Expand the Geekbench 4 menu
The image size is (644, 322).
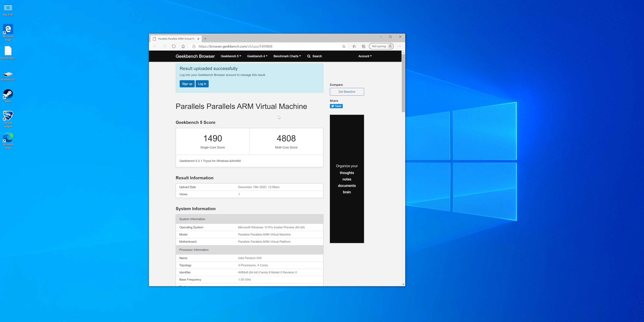[257, 56]
